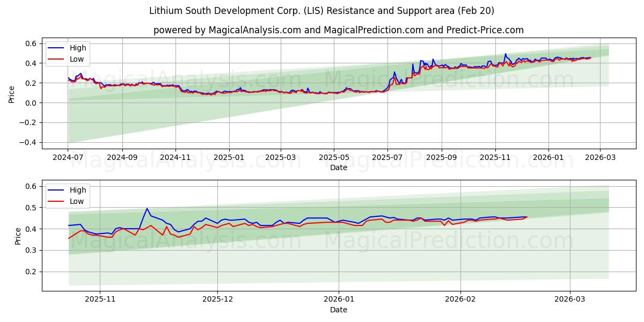Click the '2024-07' x-axis label of top chart
Screen dimensions: 644x322
pos(68,158)
